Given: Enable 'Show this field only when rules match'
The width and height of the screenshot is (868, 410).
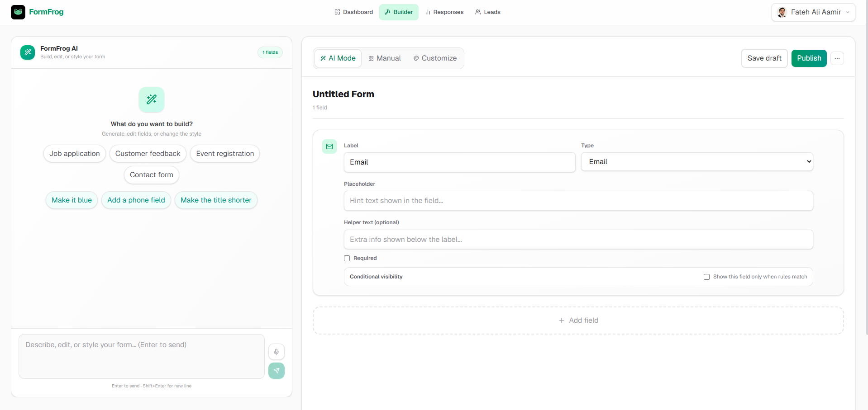Looking at the screenshot, I should 706,277.
